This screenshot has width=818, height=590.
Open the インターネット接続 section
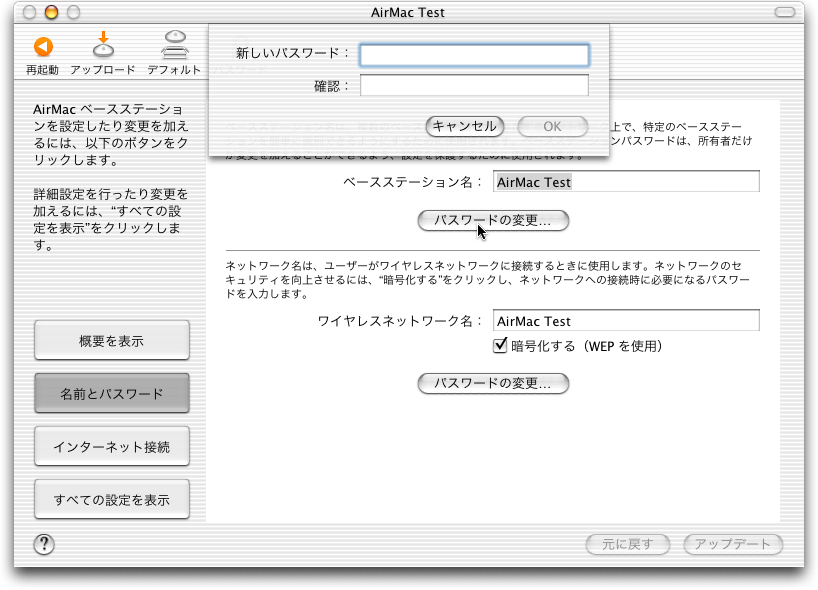click(x=112, y=446)
